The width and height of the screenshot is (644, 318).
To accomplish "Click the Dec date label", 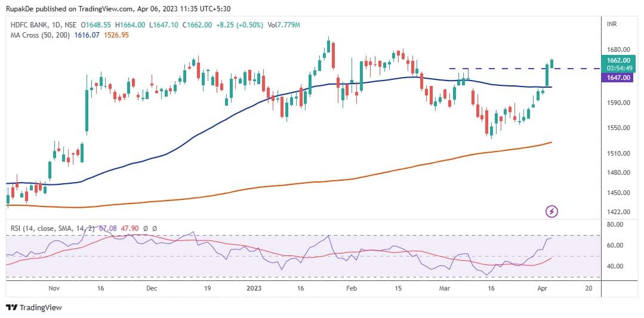I will point(152,288).
